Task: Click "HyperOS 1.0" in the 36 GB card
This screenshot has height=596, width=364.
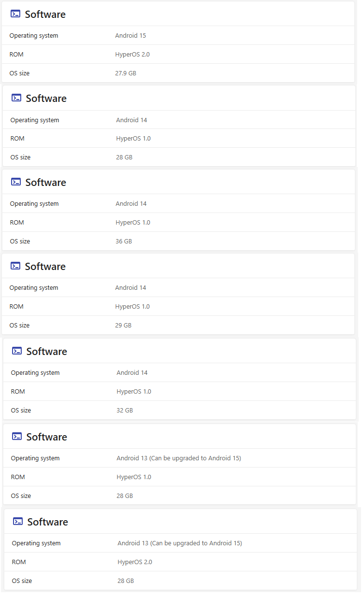Action: point(133,223)
